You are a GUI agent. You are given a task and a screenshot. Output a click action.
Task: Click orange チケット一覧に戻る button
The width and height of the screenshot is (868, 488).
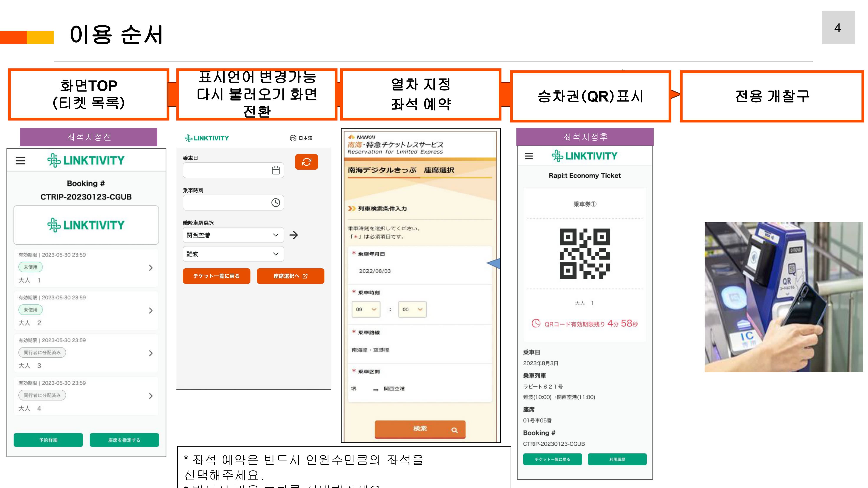pyautogui.click(x=216, y=276)
